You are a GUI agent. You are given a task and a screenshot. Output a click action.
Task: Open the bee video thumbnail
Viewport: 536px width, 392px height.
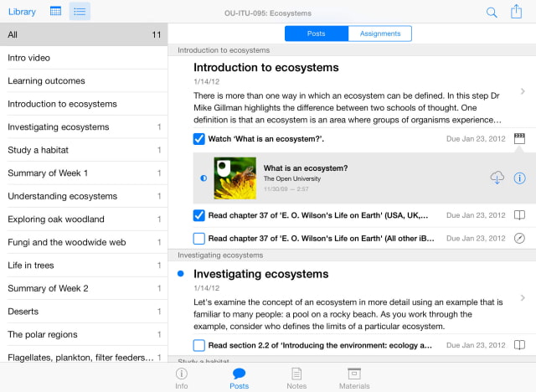point(235,178)
